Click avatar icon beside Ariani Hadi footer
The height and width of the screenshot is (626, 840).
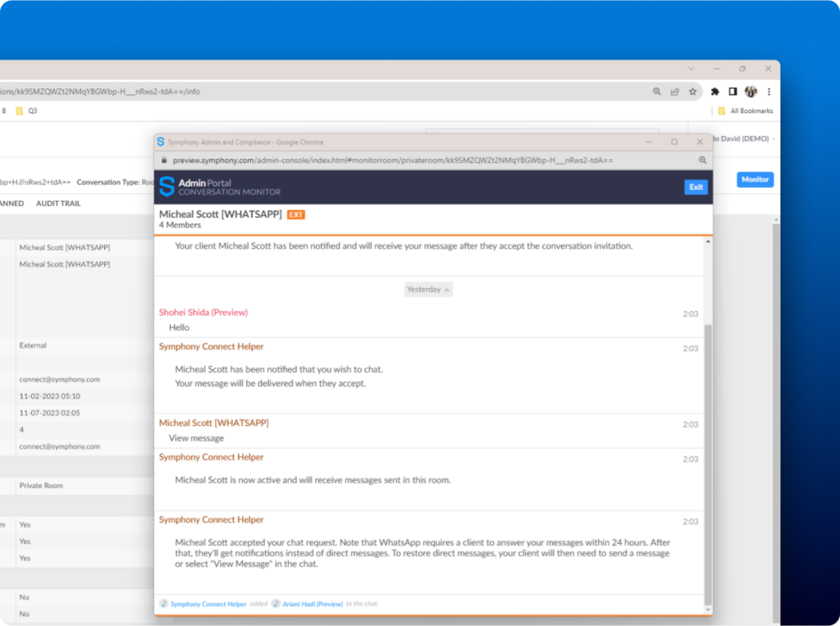[x=276, y=604]
